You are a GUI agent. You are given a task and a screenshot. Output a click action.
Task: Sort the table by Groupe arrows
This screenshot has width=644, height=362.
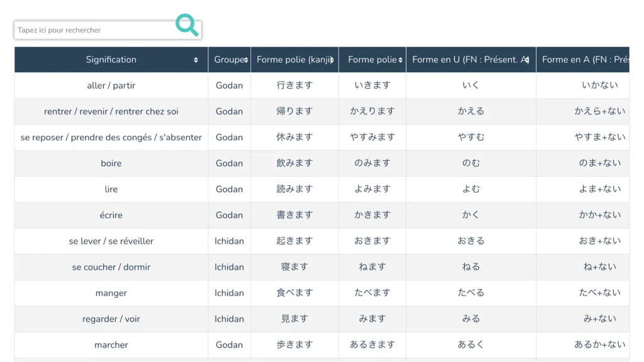pyautogui.click(x=245, y=60)
